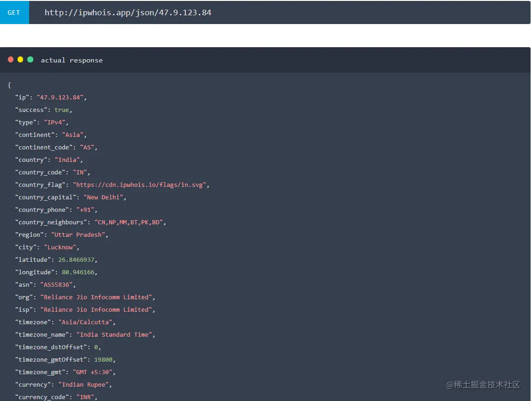
Task: Click the "timezone_gmtOffset" key name
Action: click(x=51, y=360)
